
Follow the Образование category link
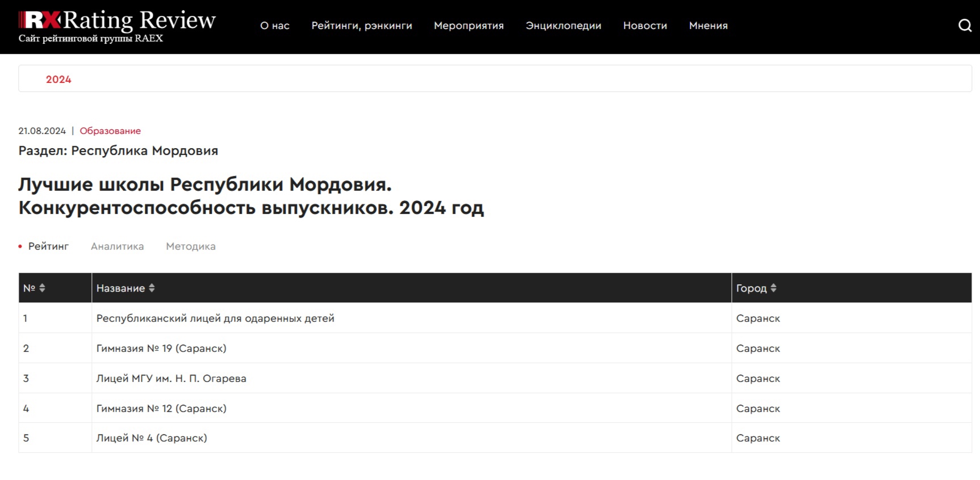pyautogui.click(x=110, y=130)
